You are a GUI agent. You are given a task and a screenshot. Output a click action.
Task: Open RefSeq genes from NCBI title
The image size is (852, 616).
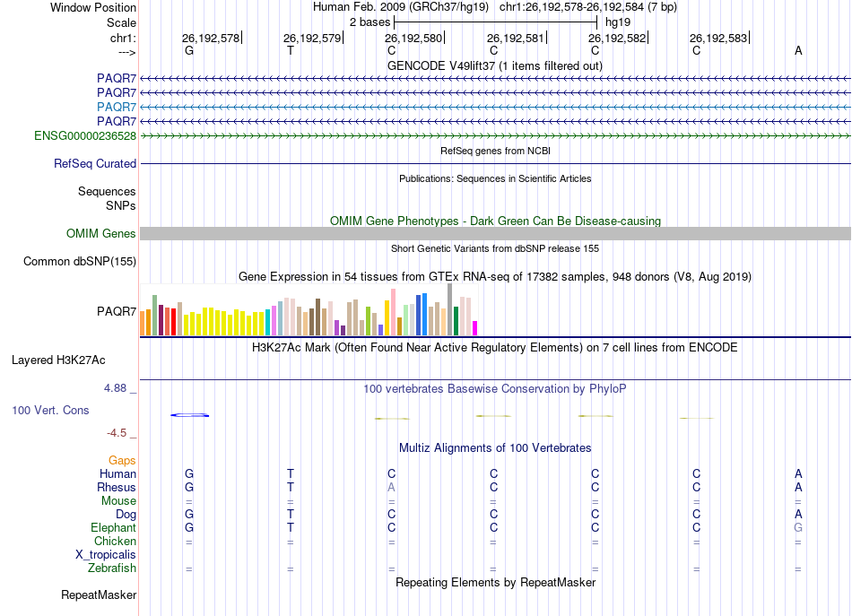point(495,151)
